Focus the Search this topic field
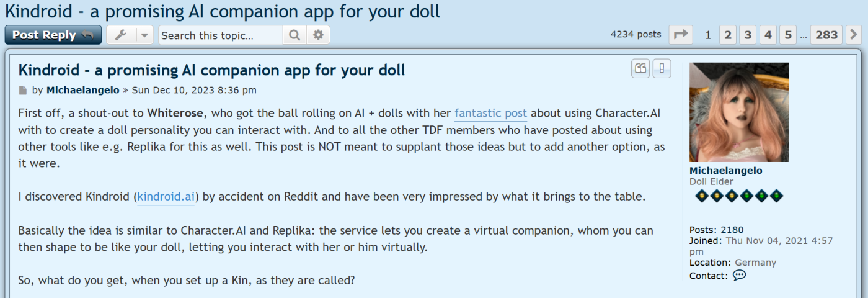 [x=221, y=35]
